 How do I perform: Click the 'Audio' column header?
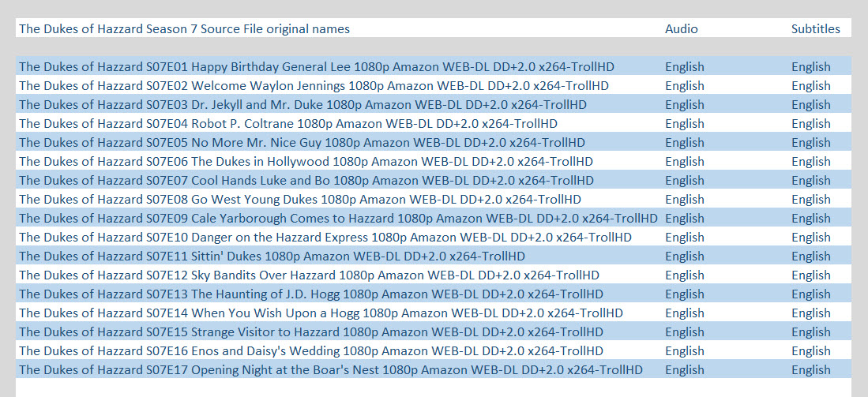pos(682,28)
